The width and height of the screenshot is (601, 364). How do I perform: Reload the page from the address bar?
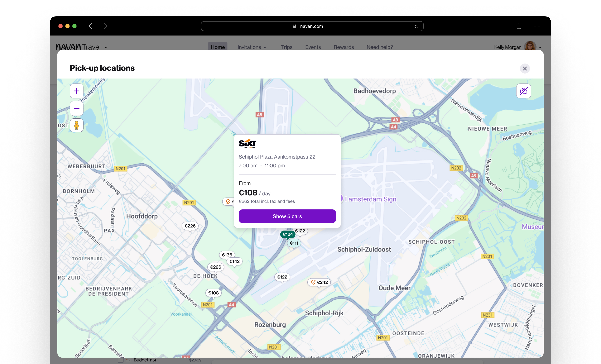416,26
